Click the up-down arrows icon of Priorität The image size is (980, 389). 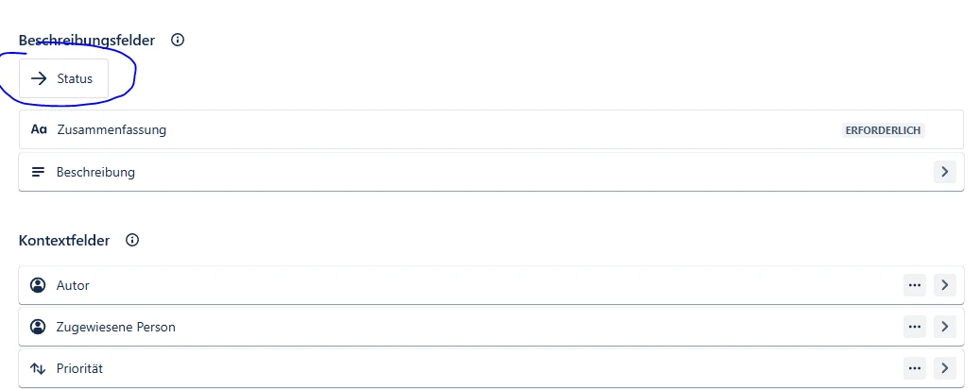[x=38, y=368]
